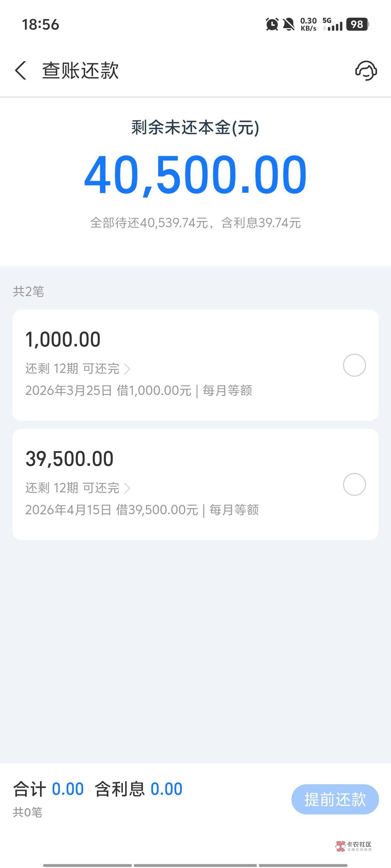Viewport: 391px width, 868px height.
Task: Tap the total due with interest line
Action: coord(195,223)
